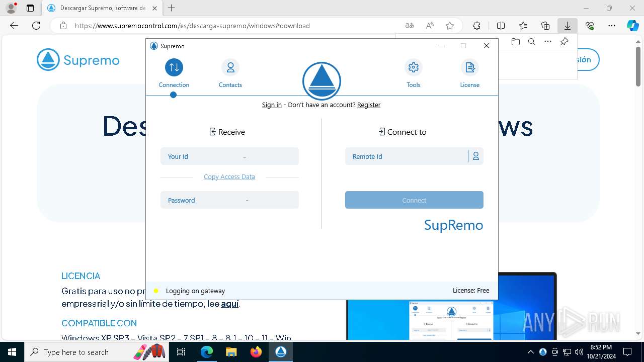Open Edge Settings and more menu

click(612, 26)
